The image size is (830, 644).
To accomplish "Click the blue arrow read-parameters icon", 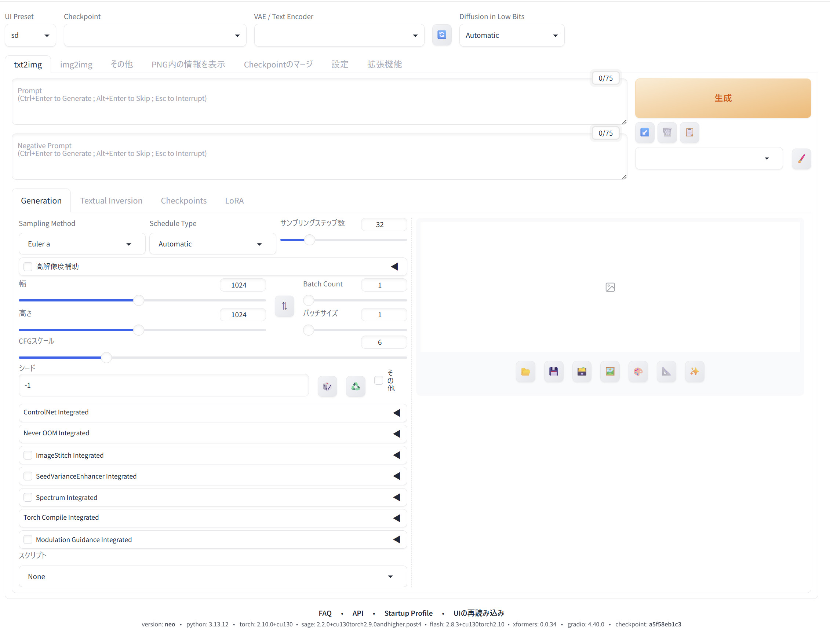I will tap(645, 132).
